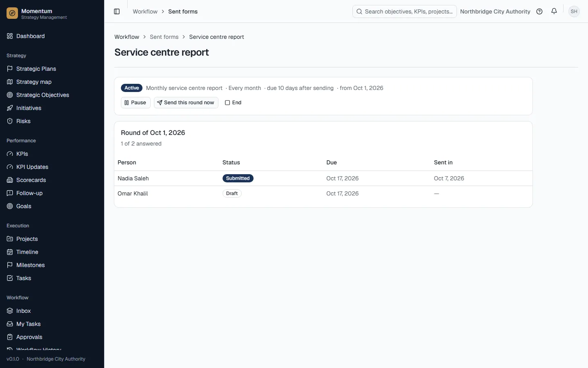The height and width of the screenshot is (368, 588).
Task: Click the Draft status badge
Action: point(232,193)
